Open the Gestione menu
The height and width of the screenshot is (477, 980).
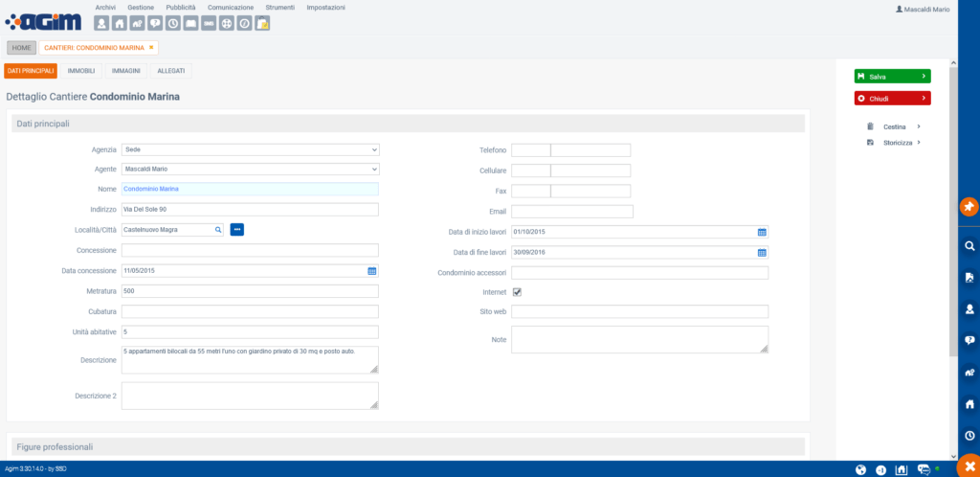coord(141,7)
